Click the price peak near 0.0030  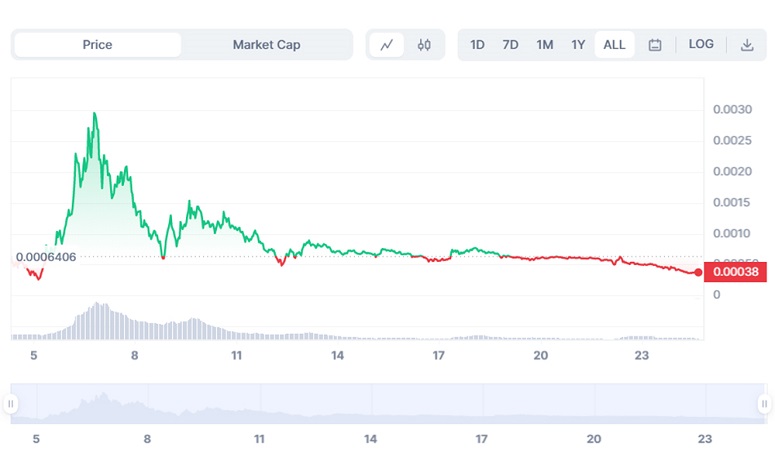[94, 114]
